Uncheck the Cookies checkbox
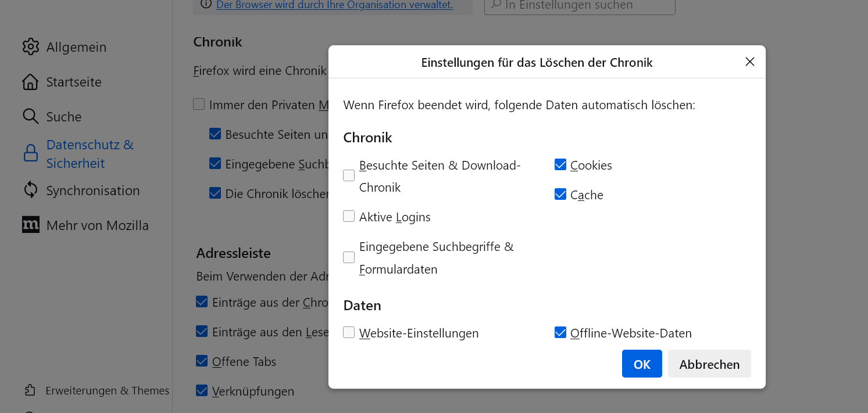The image size is (868, 413). click(560, 165)
